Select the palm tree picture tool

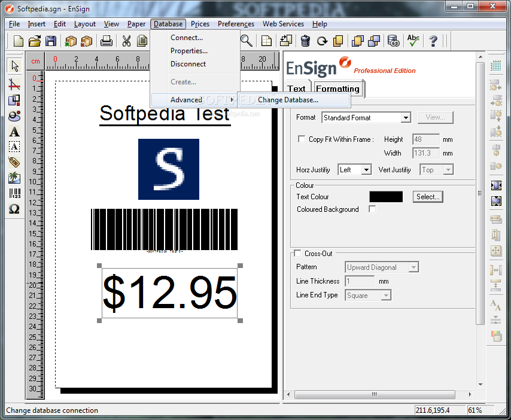coord(14,178)
